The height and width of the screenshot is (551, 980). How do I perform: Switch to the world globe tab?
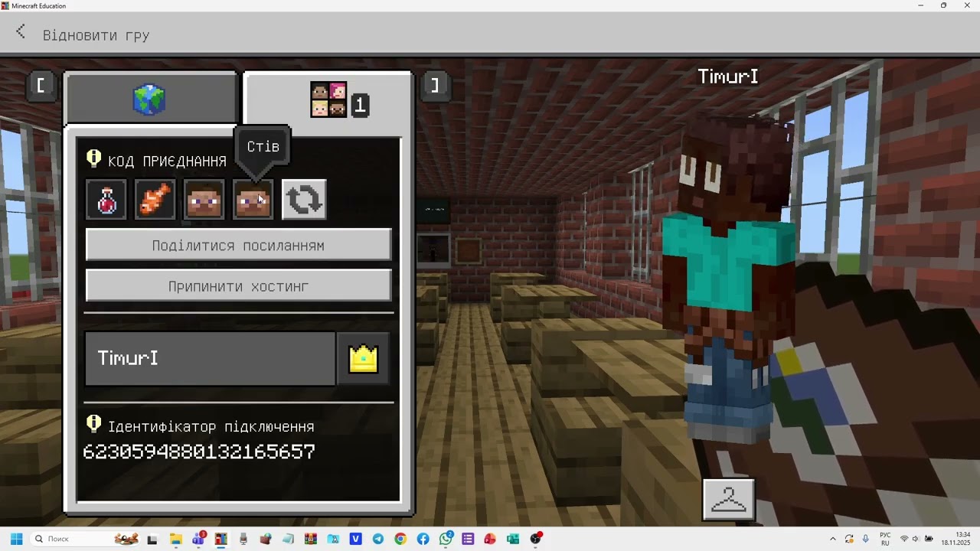tap(151, 99)
